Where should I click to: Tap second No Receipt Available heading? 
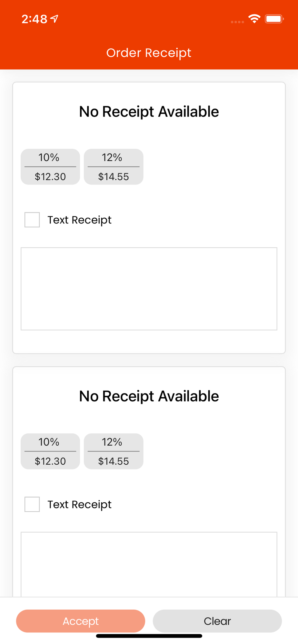pyautogui.click(x=149, y=396)
